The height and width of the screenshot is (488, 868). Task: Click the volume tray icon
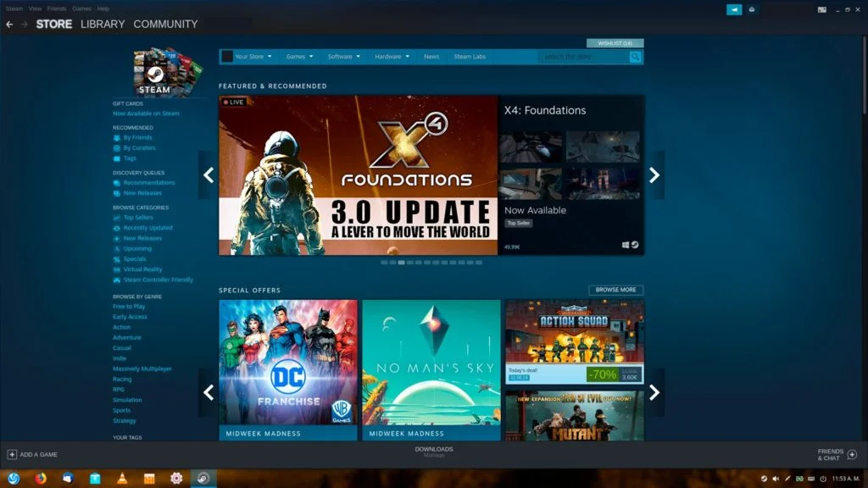pos(776,479)
